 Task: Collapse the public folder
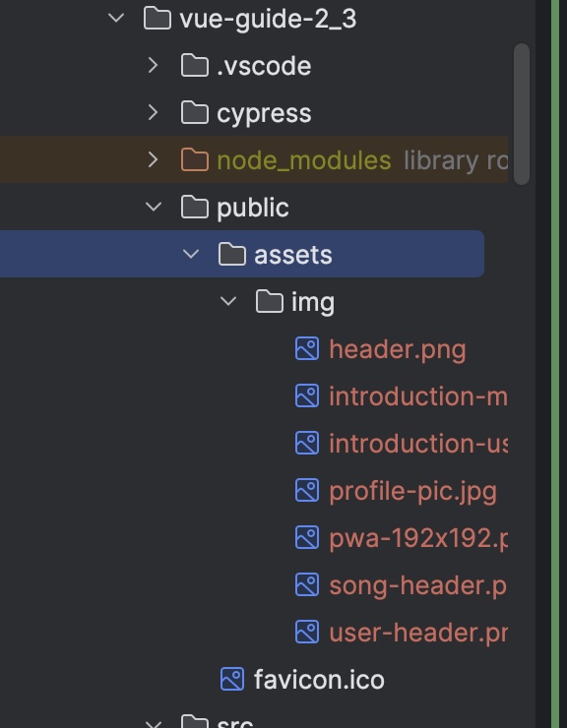click(x=154, y=207)
